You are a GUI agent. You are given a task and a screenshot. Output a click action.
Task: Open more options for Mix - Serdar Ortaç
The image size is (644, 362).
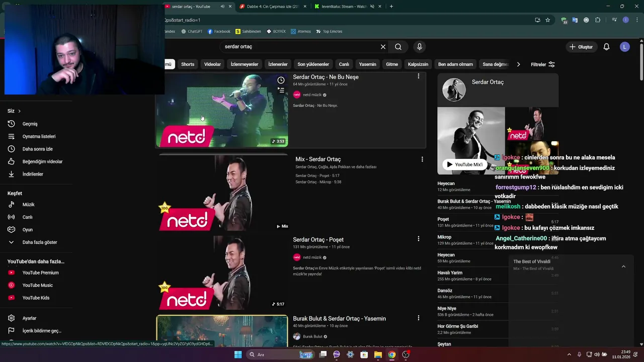[x=422, y=159]
